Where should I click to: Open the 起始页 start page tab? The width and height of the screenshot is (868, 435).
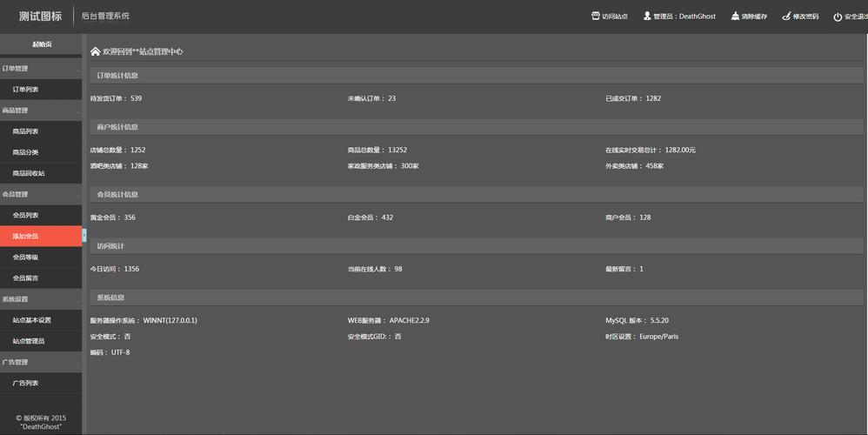click(x=41, y=43)
